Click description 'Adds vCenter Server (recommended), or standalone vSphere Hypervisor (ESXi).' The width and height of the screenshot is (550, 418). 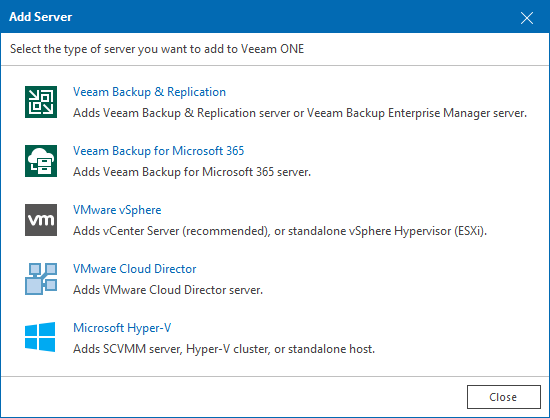click(x=280, y=231)
